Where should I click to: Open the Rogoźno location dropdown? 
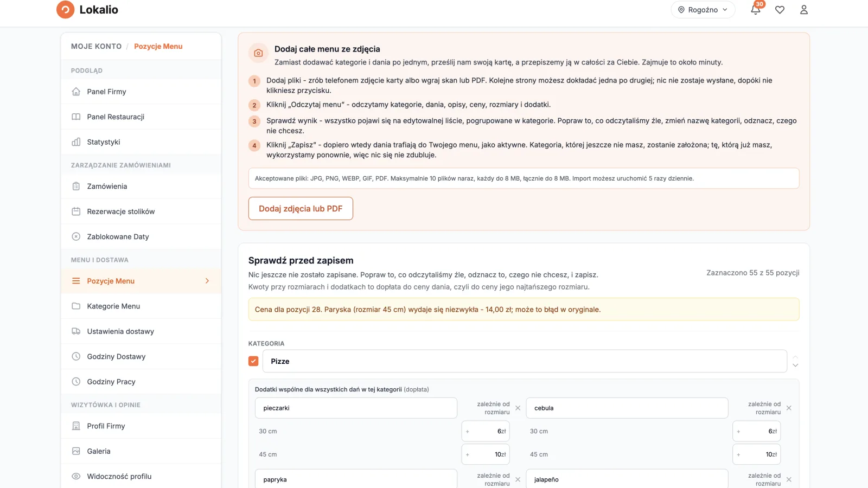pyautogui.click(x=703, y=10)
